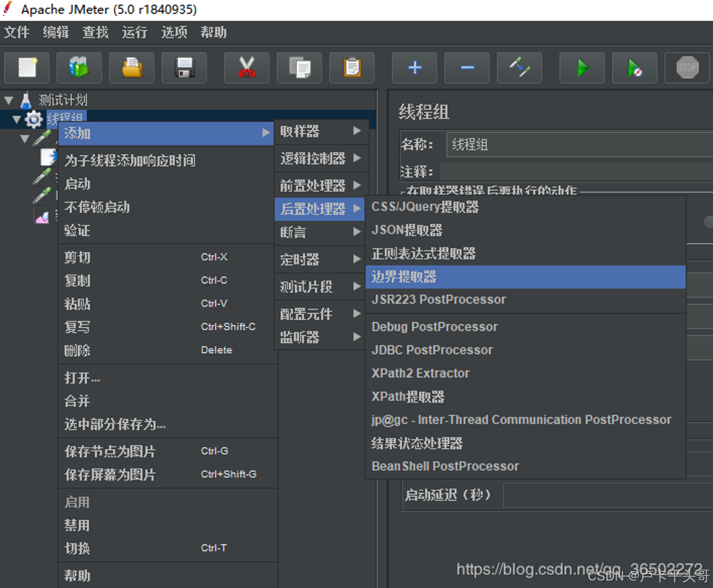Open the 运行 menu

135,32
